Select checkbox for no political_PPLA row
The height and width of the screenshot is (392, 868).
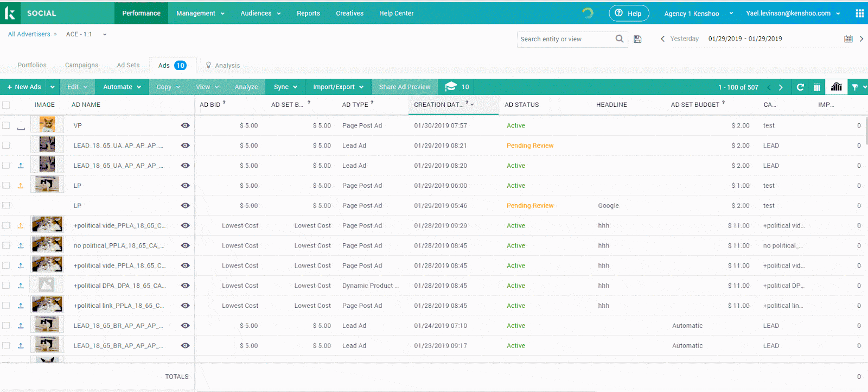[x=6, y=245]
